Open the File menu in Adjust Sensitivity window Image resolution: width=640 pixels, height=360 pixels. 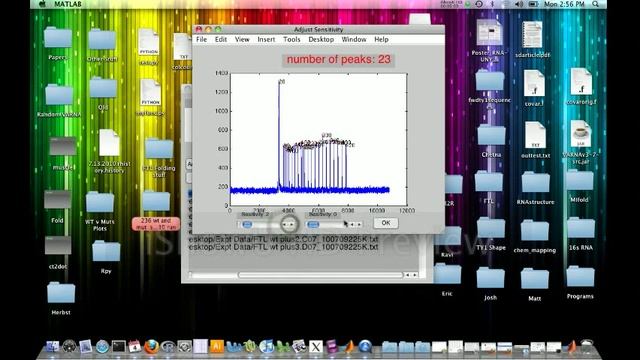click(202, 39)
